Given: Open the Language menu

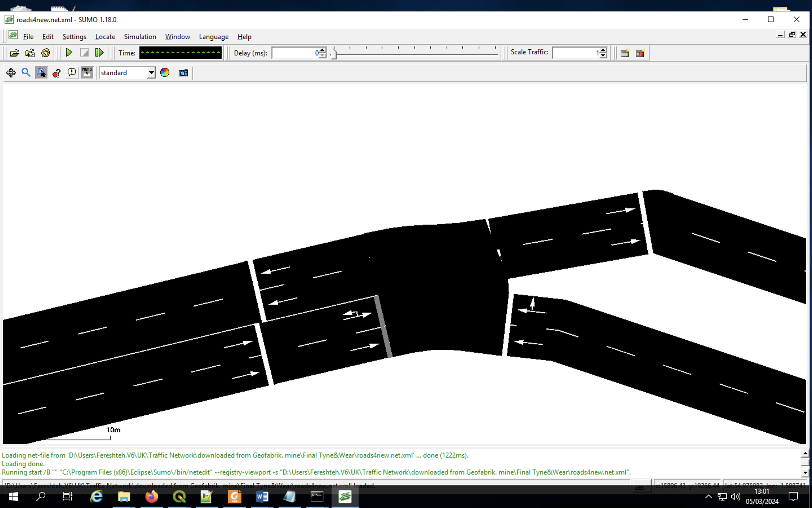Looking at the screenshot, I should point(213,37).
